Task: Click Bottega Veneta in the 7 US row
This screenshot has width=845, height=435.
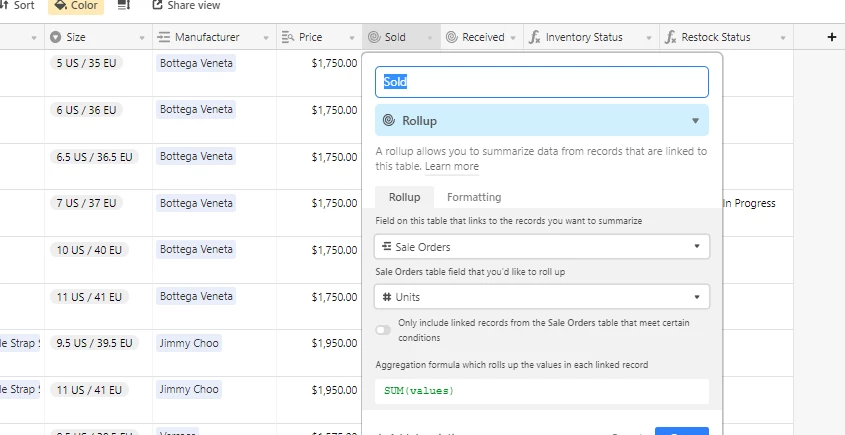Action: tap(196, 203)
